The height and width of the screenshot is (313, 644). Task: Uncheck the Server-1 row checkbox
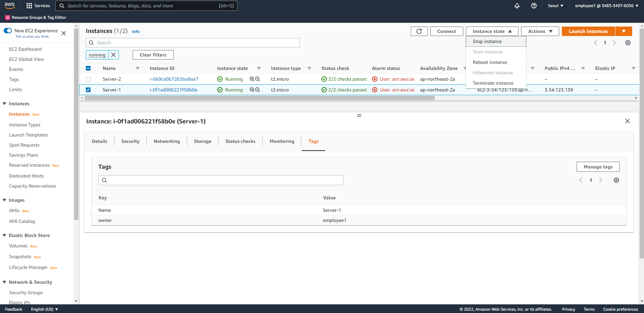coord(88,90)
